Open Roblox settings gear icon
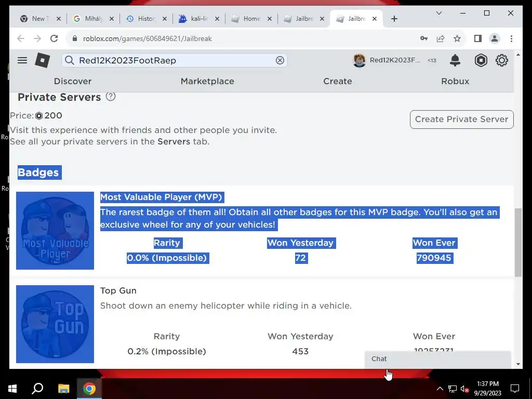 [x=501, y=60]
